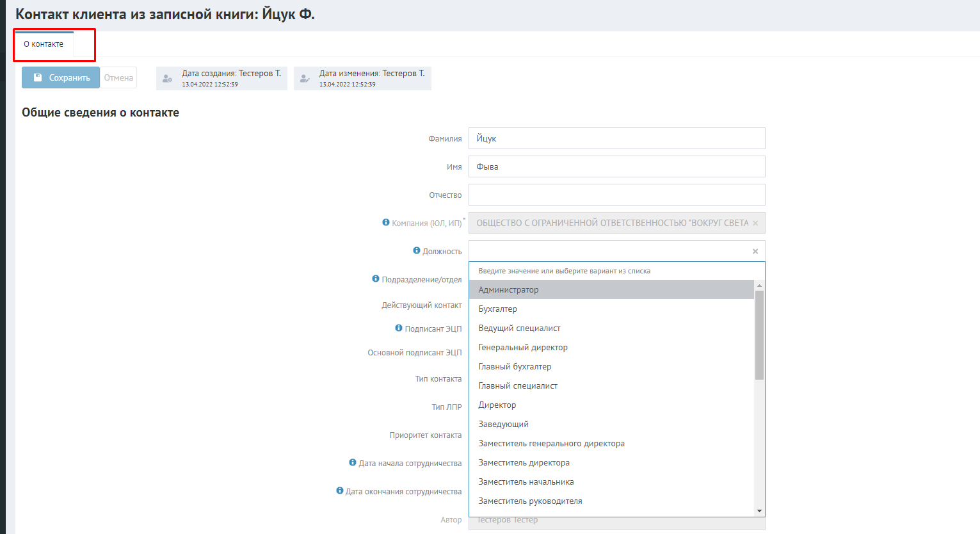Click the 'Дата изменения: Тестеров Т.' info block
980x534 pixels.
(362, 78)
